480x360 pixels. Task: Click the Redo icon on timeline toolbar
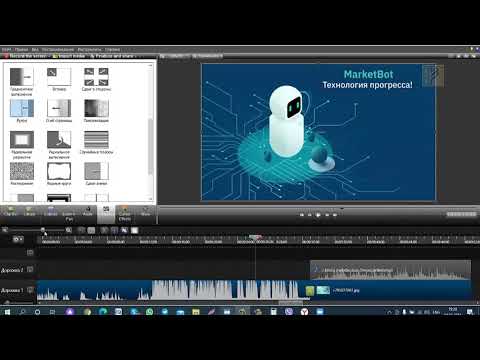point(91,230)
